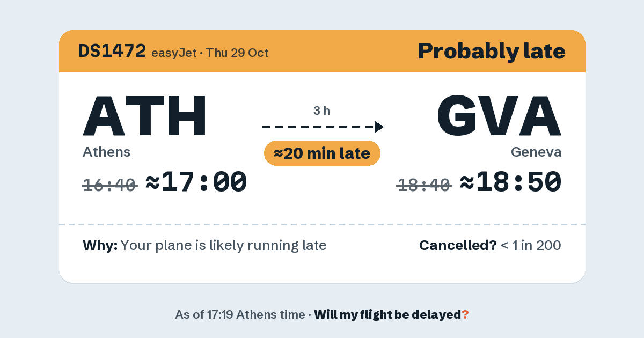Viewport: 644px width, 338px height.
Task: Click the Cancelled? label
Action: click(458, 246)
